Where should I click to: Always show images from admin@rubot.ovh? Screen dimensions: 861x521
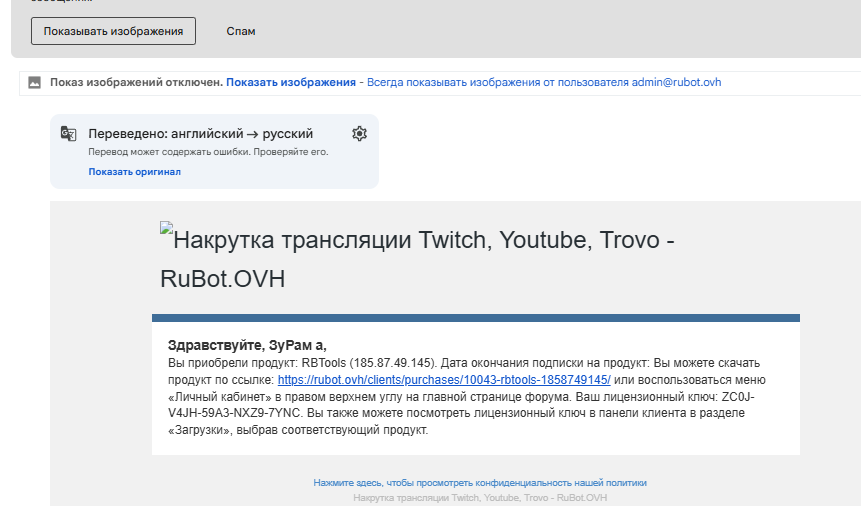[x=543, y=82]
